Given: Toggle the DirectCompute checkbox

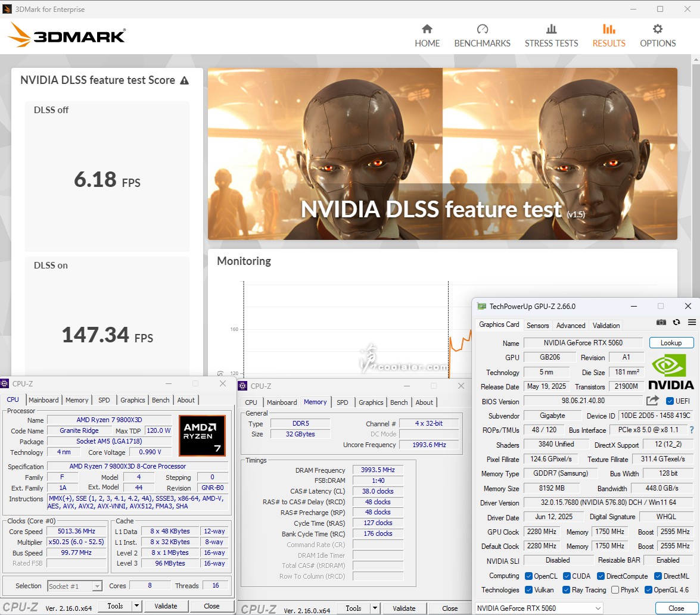Looking at the screenshot, I should [601, 576].
